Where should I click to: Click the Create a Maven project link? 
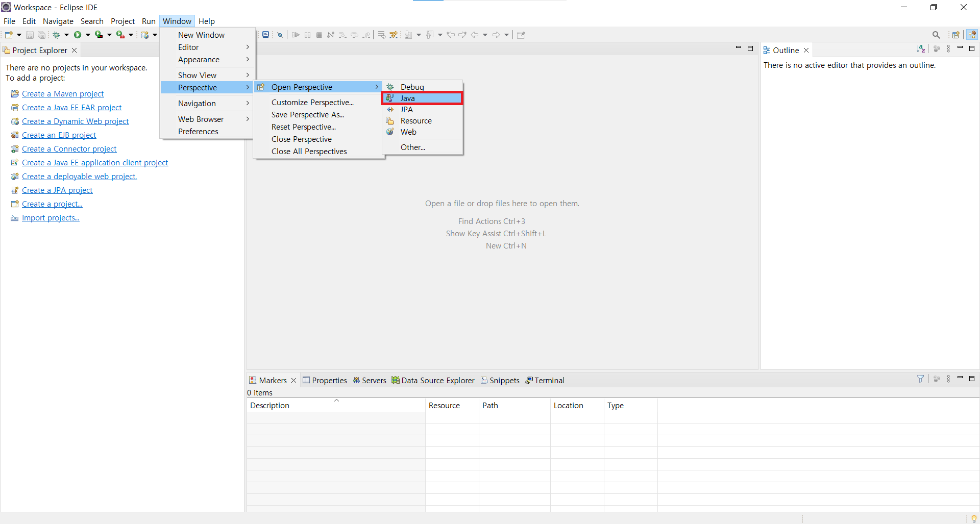63,93
